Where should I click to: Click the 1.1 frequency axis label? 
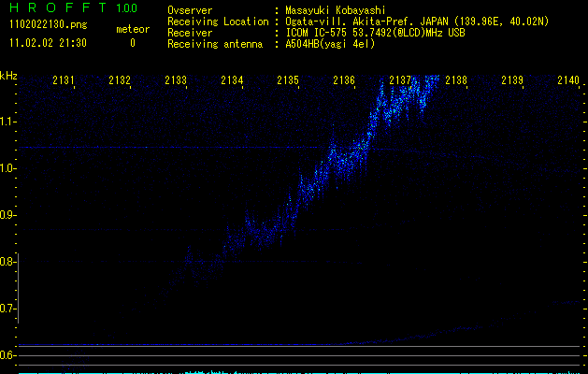click(7, 122)
